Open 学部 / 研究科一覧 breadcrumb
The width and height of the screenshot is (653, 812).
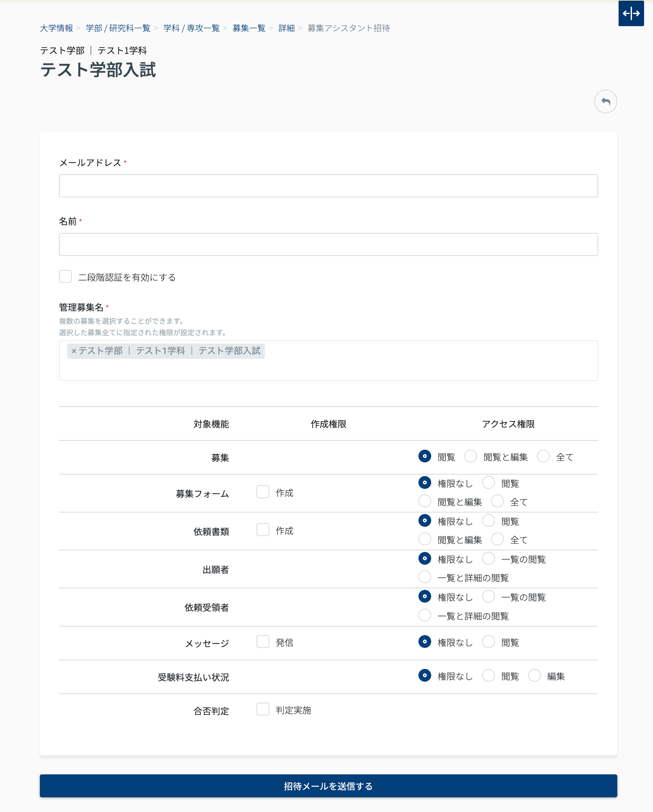click(x=118, y=28)
